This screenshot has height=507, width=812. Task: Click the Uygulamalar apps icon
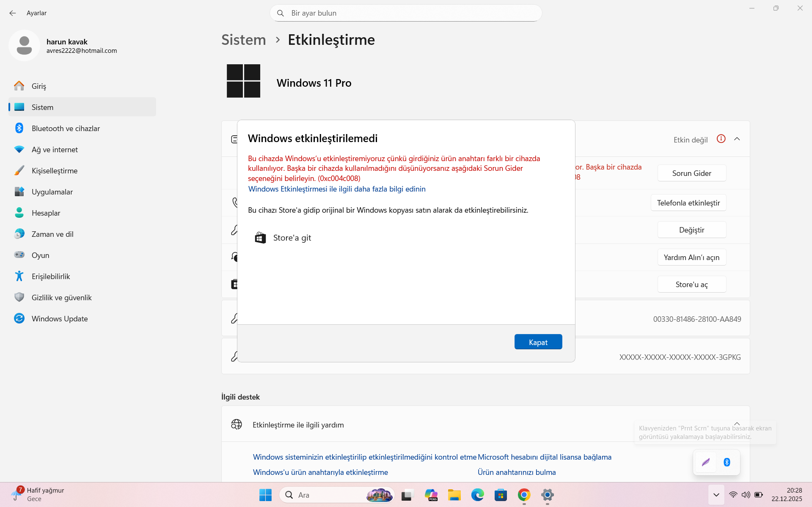click(19, 192)
